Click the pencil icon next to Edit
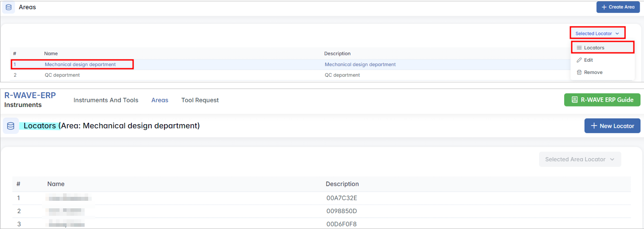Image resolution: width=644 pixels, height=229 pixels. click(x=579, y=60)
